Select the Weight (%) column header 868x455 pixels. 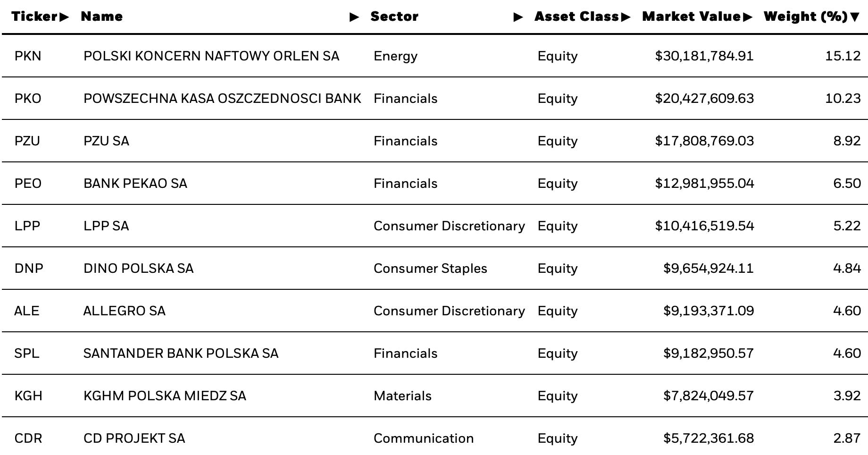(806, 17)
